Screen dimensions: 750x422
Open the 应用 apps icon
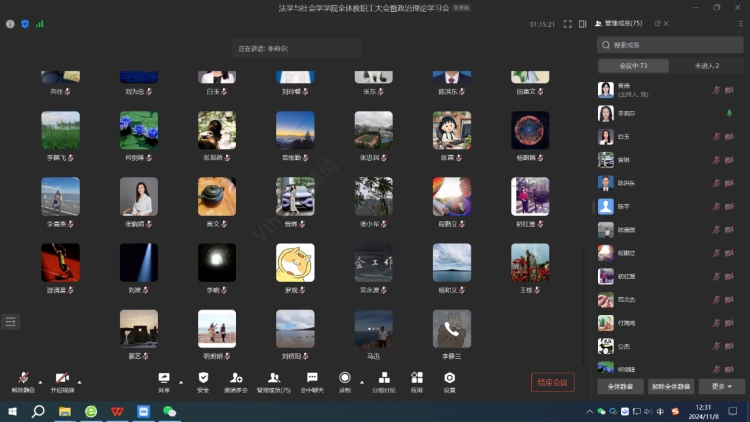(x=416, y=378)
